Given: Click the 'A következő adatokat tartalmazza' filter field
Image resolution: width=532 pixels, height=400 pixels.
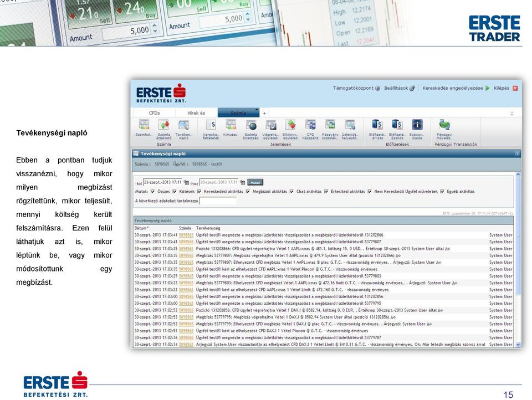Looking at the screenshot, I should pyautogui.click(x=218, y=201).
